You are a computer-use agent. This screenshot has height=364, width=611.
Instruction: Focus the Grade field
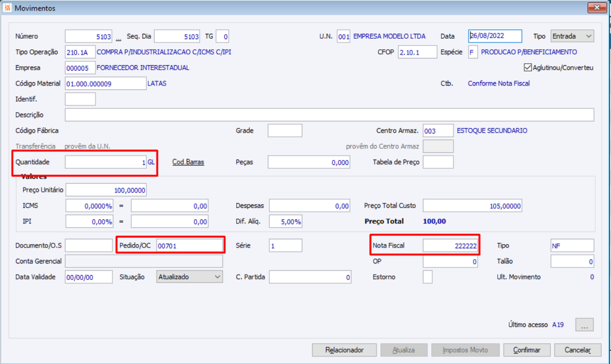tap(285, 131)
